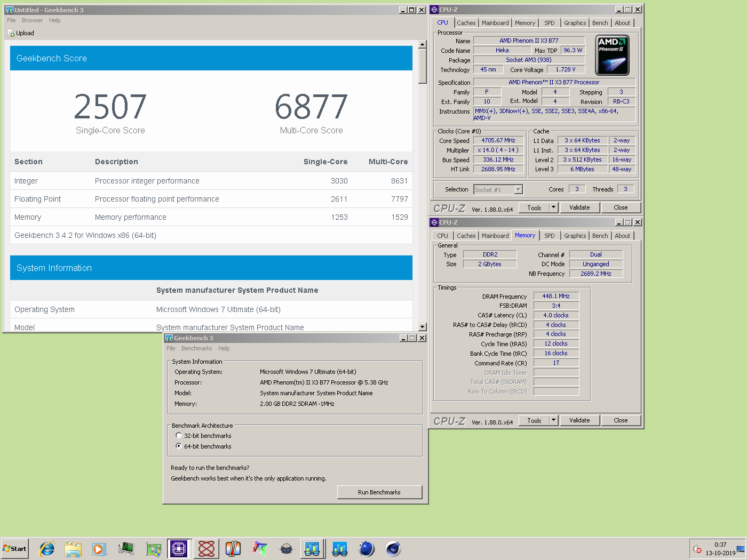Click Validate in lower CPU-Z window

579,420
